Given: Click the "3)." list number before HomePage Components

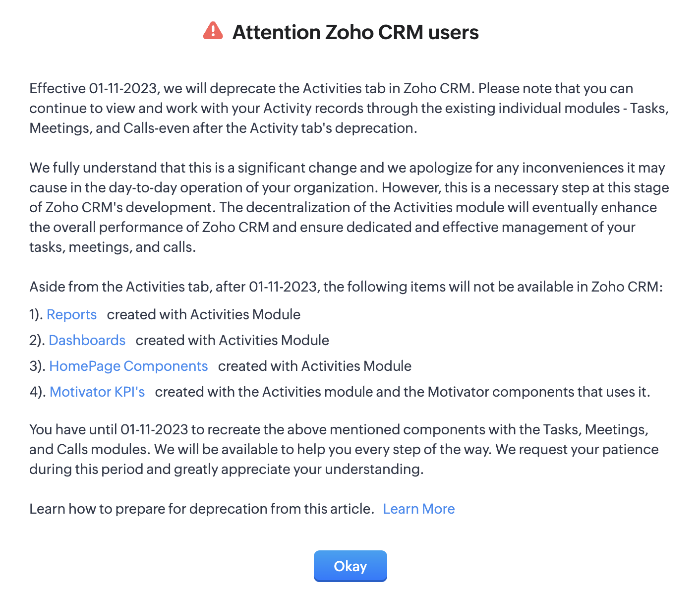Looking at the screenshot, I should (37, 366).
